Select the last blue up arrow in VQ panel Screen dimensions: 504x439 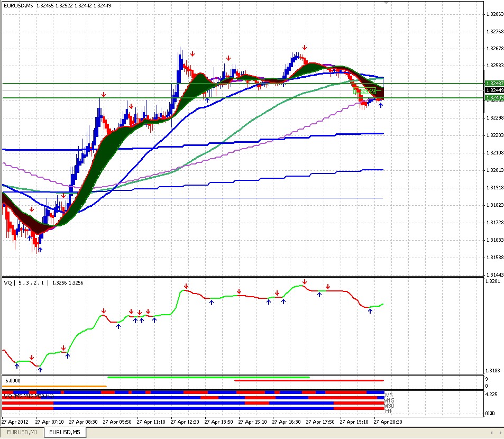370,311
